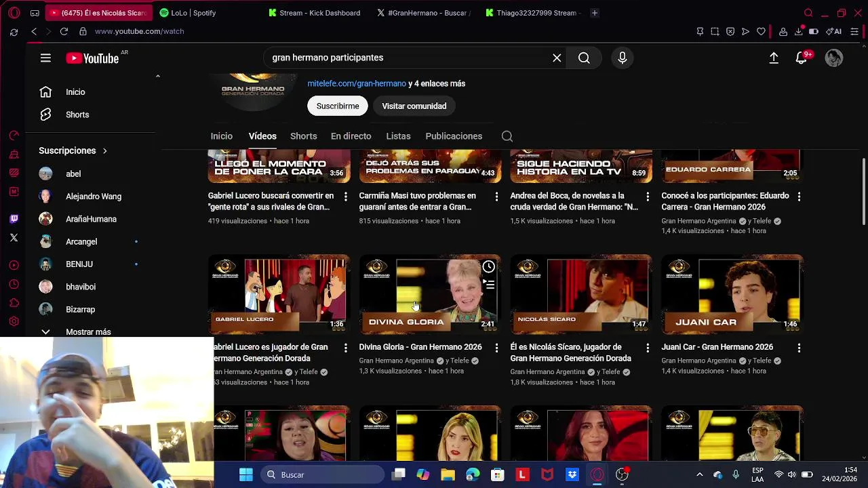
Task: Add page to bookmarks heart icon
Action: (x=761, y=31)
